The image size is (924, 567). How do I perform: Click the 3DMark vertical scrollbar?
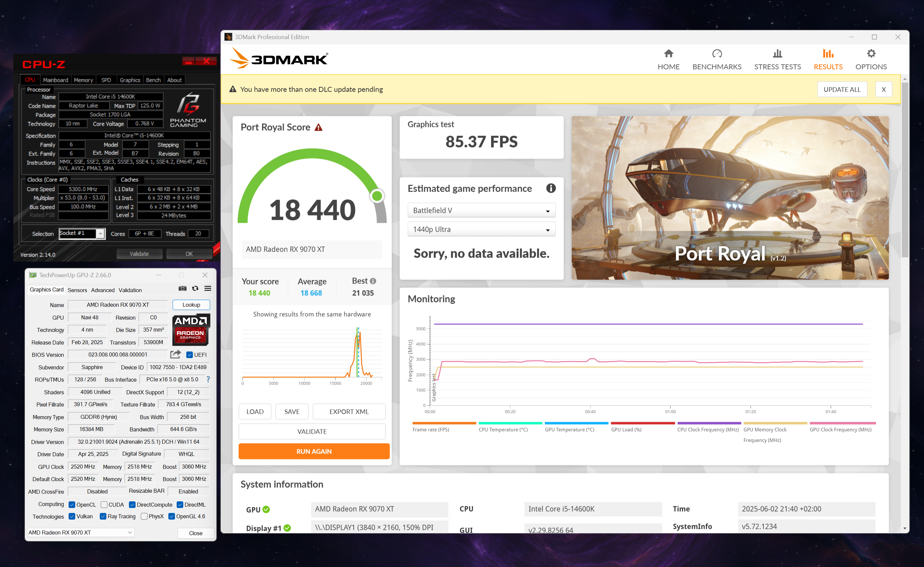pyautogui.click(x=904, y=169)
